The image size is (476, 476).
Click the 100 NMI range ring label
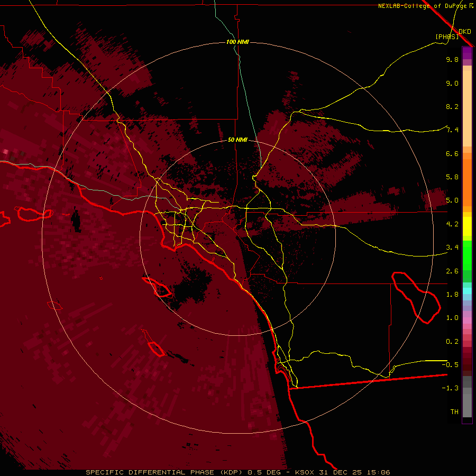(237, 42)
